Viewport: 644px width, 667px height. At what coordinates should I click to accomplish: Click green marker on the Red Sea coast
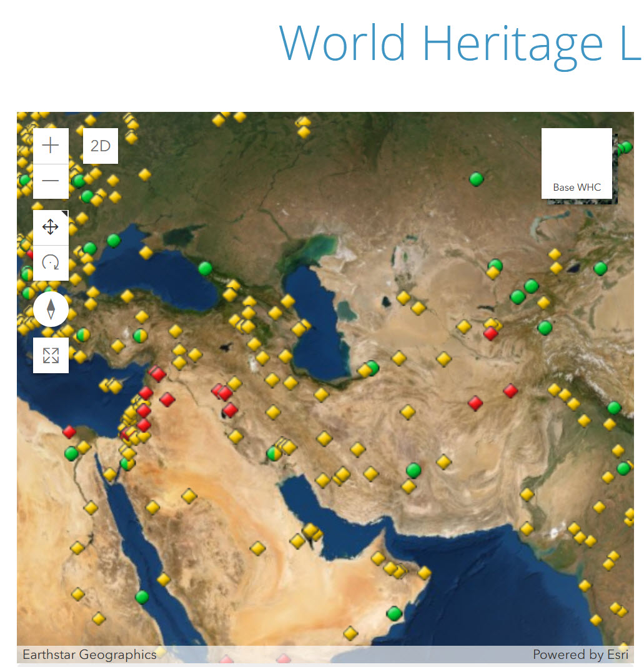[x=142, y=597]
